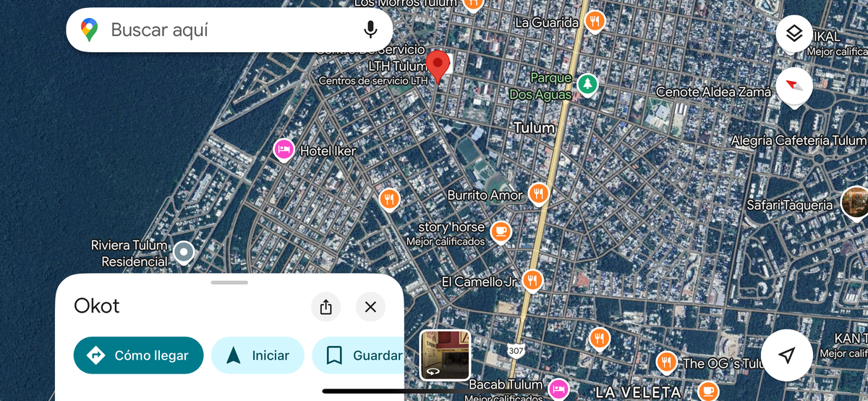Open The OG's Tulum restaurant marker
The width and height of the screenshot is (868, 401).
pos(666,362)
